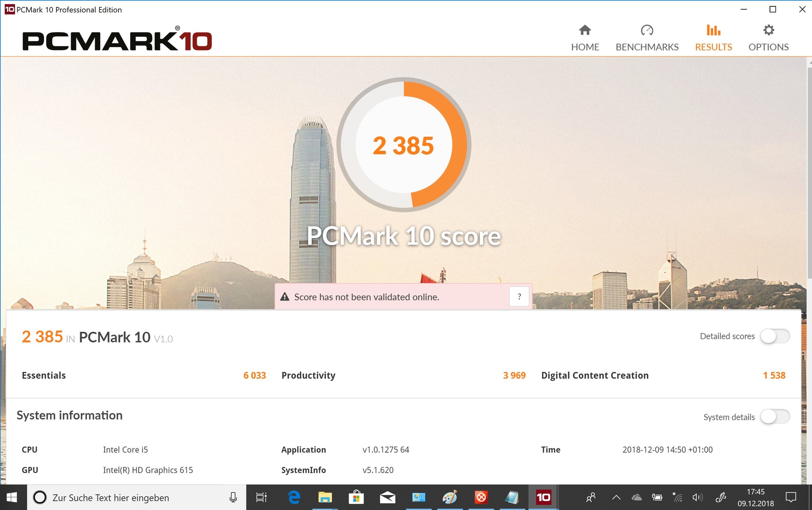
Task: Open the Mail app in the taskbar
Action: [x=387, y=497]
